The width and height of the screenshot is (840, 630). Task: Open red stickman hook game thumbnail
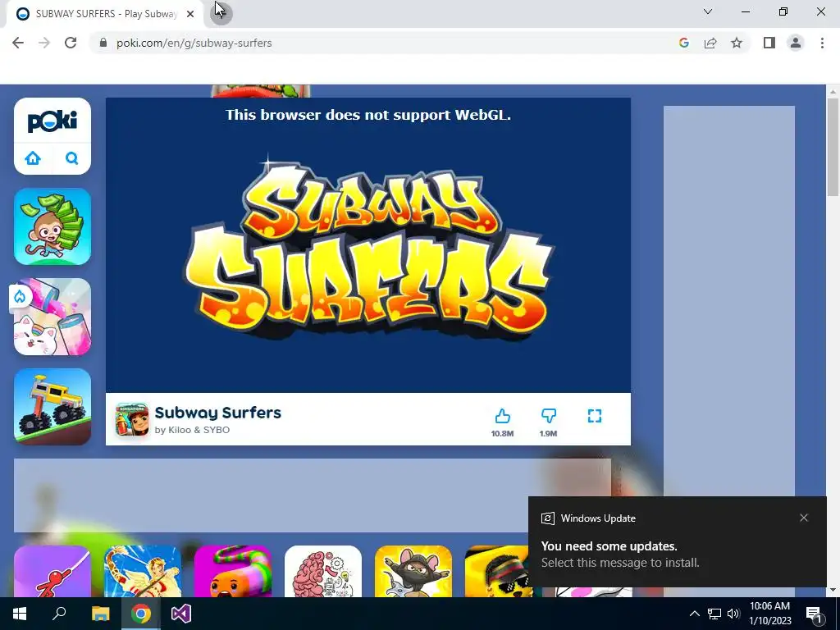coord(52,571)
